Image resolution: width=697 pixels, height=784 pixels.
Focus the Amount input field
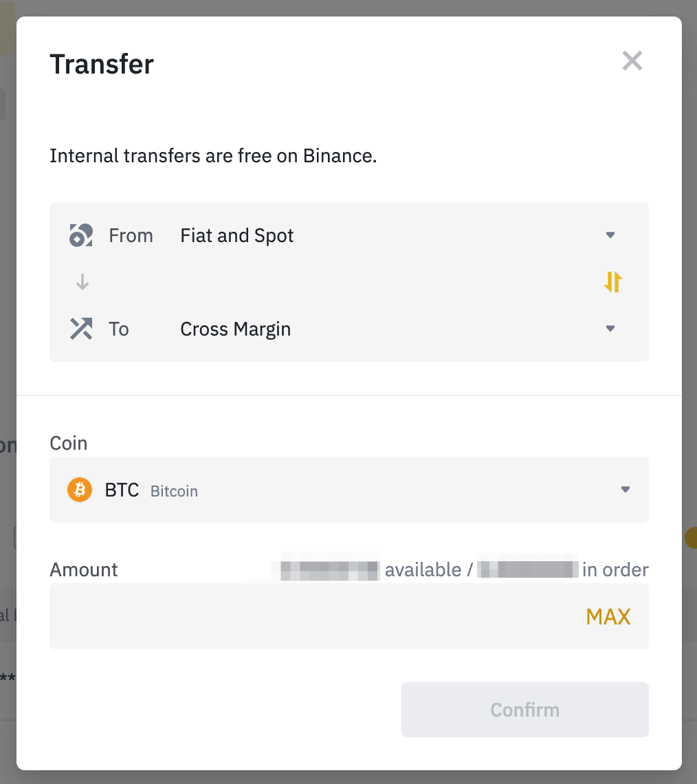pos(309,616)
